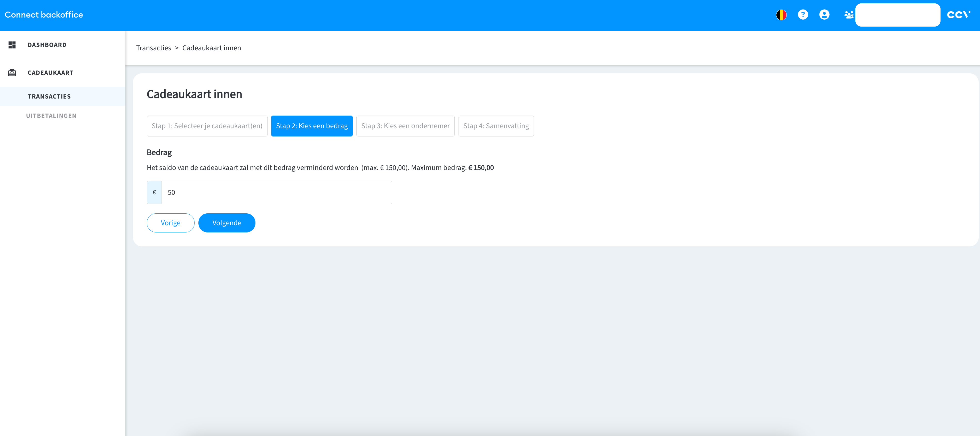Jump to Stap 4: Samenvatting
This screenshot has width=980, height=436.
click(x=496, y=126)
